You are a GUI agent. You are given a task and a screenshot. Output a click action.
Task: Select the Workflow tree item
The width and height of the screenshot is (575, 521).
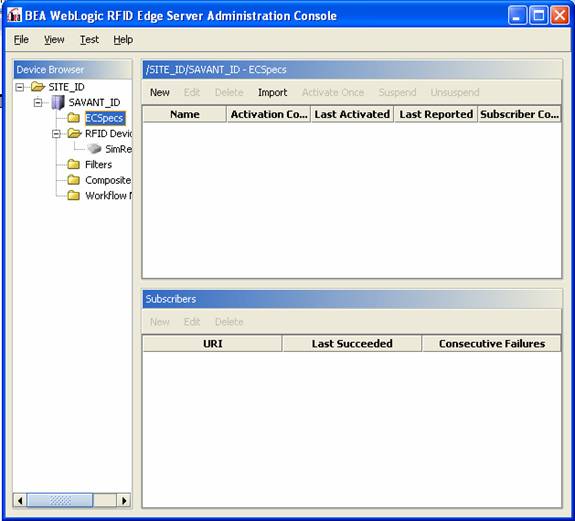point(108,196)
